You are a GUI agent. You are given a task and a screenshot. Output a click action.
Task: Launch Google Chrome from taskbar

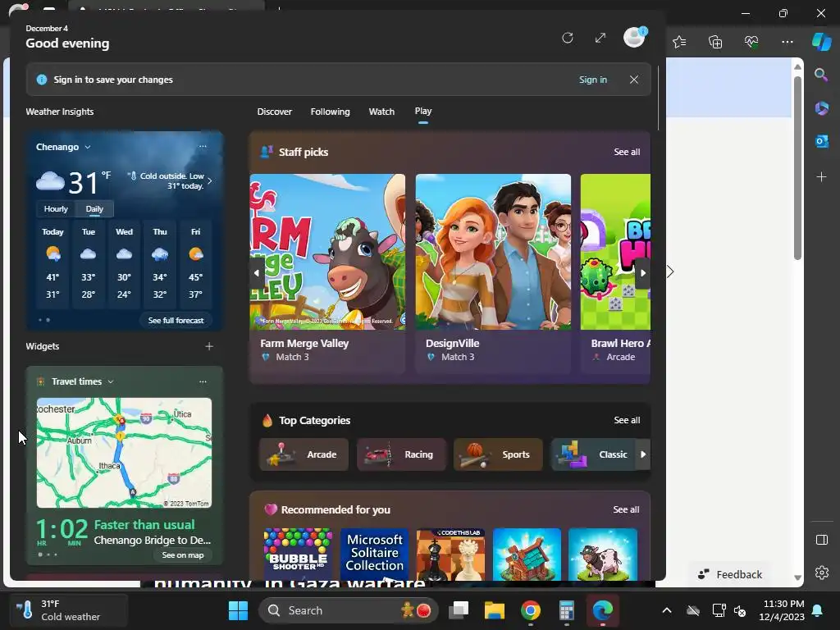[x=531, y=610]
